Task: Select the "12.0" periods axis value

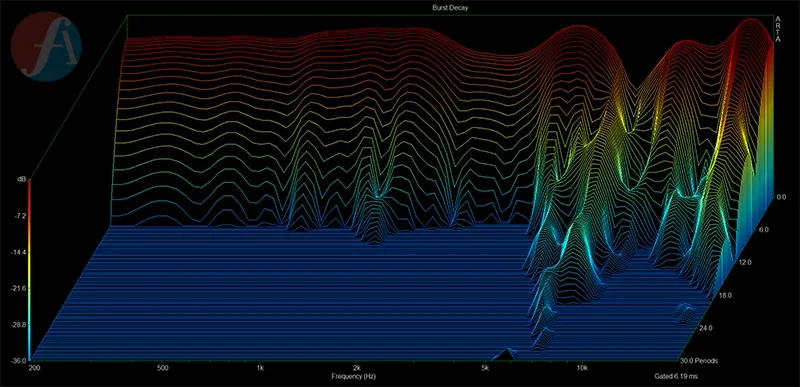Action: coord(746,263)
